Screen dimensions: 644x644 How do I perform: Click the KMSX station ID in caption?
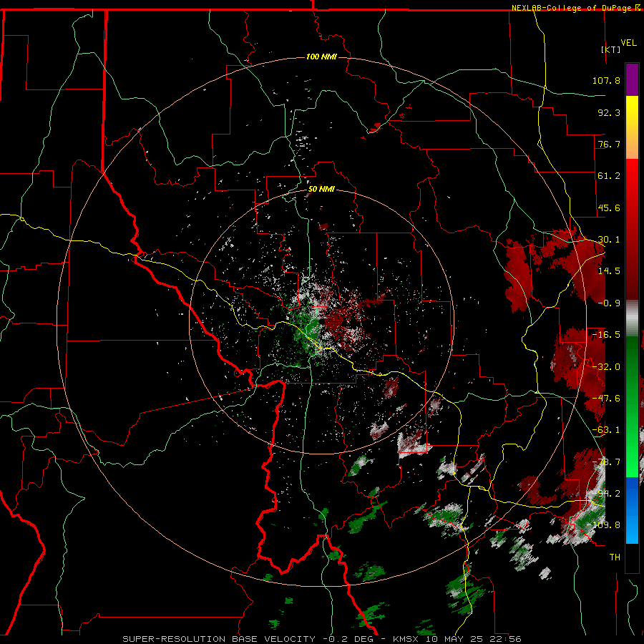[407, 639]
